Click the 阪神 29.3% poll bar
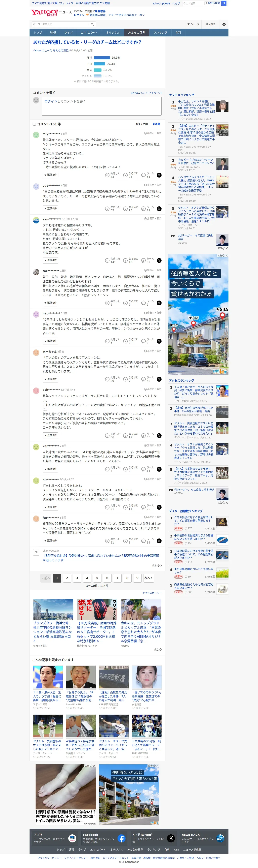The height and width of the screenshot is (868, 258). pyautogui.click(x=102, y=58)
